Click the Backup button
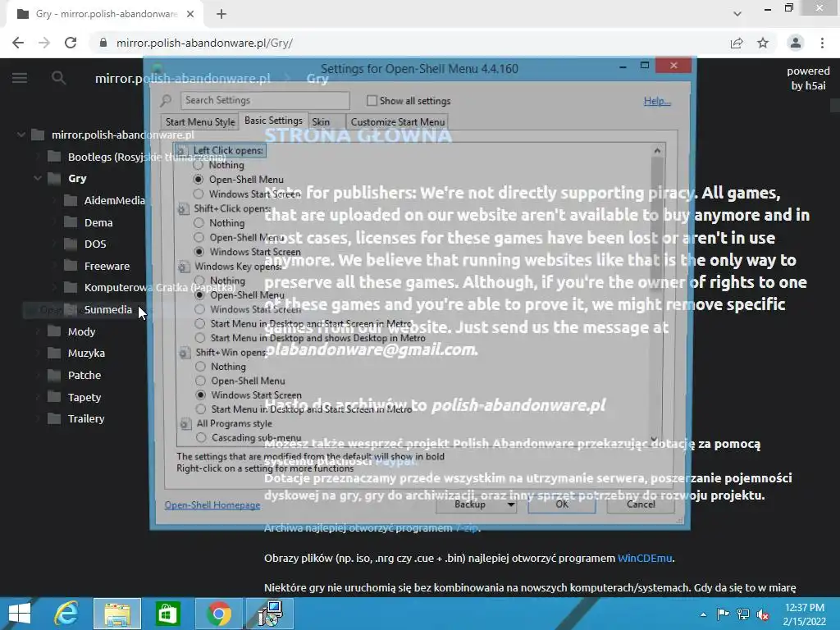Viewport: 840px width, 630px height. (x=470, y=504)
